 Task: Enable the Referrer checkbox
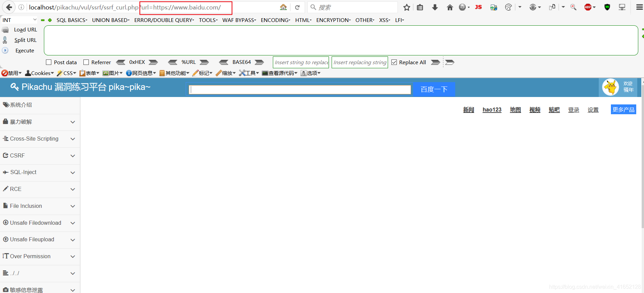(x=86, y=62)
